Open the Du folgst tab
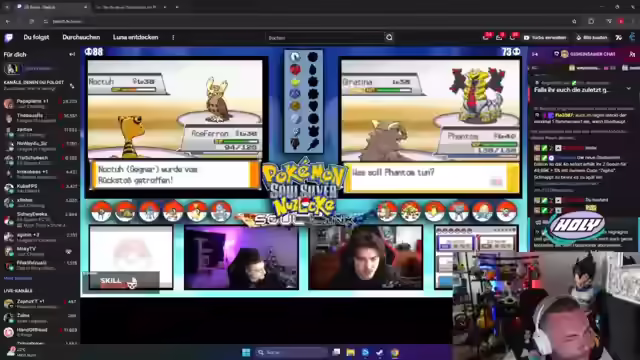Screen dimensions: 640x360 [36, 37]
